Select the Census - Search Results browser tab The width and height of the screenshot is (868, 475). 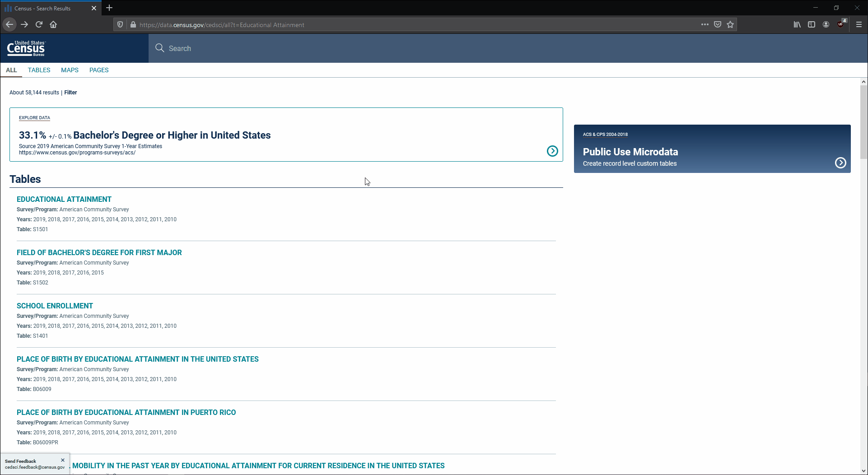click(x=50, y=8)
